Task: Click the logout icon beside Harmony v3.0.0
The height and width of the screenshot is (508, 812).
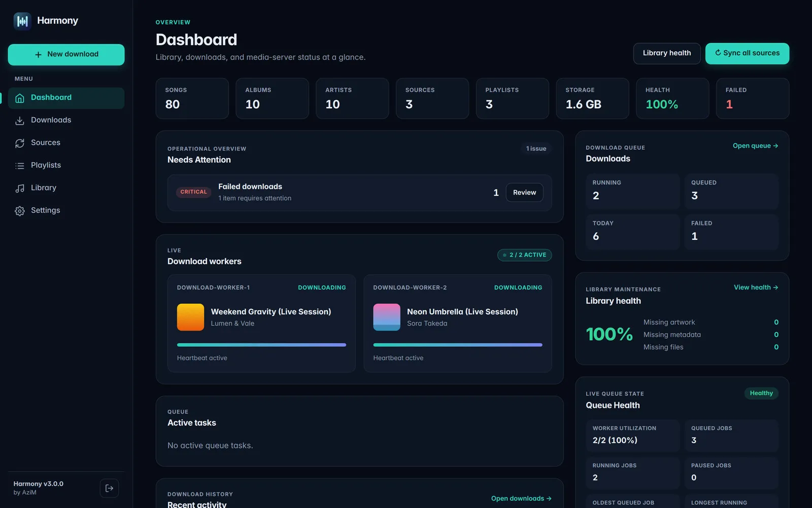Action: (x=109, y=488)
